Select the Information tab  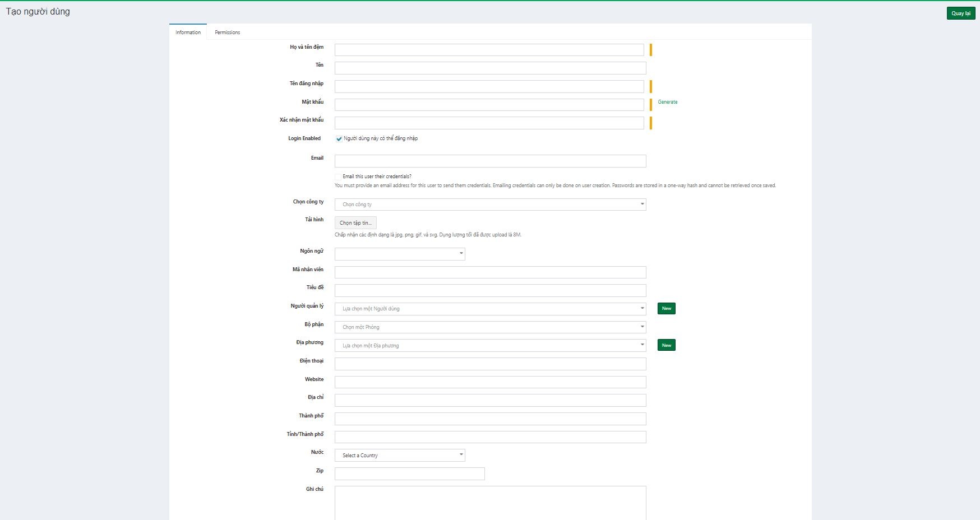(188, 32)
